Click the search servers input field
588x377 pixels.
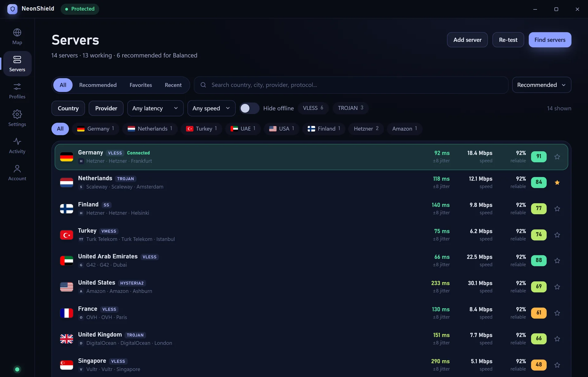[351, 85]
